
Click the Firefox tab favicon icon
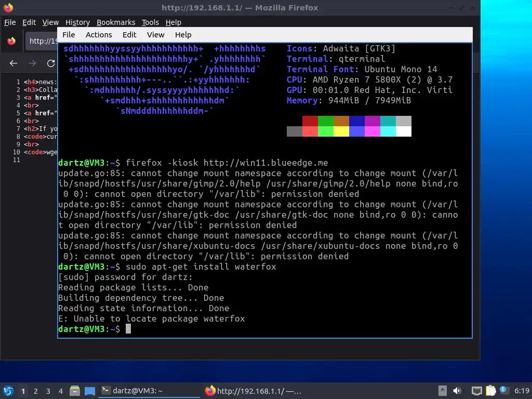(11, 41)
